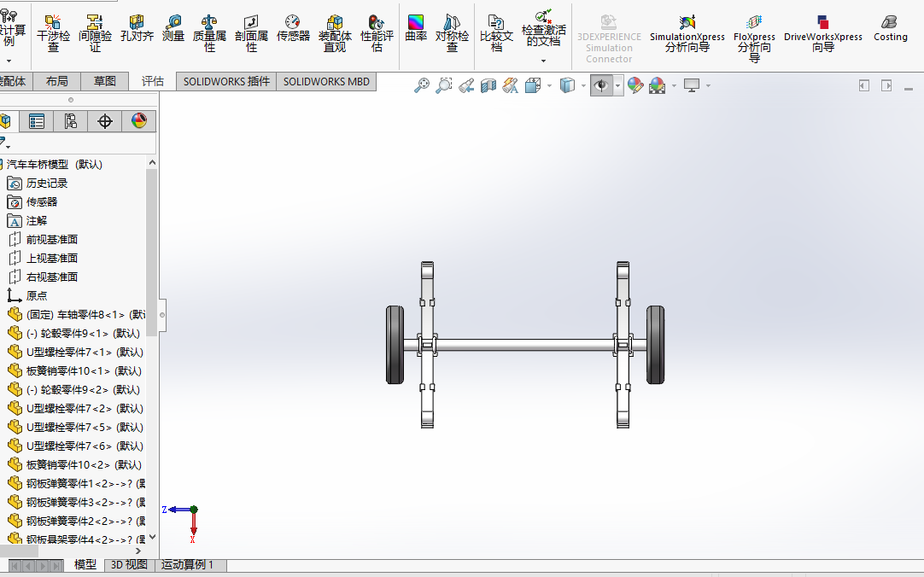Image resolution: width=924 pixels, height=577 pixels.
Task: Click Zoom to Area icon
Action: [x=444, y=85]
